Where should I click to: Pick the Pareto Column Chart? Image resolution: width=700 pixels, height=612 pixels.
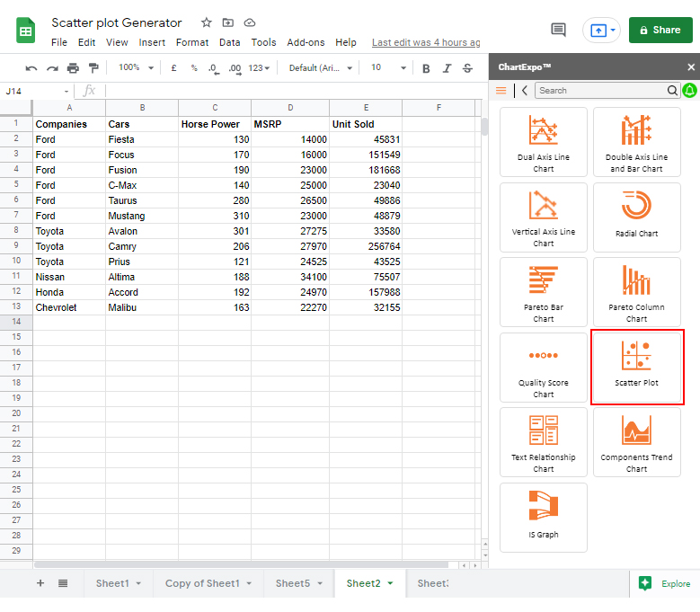click(636, 292)
